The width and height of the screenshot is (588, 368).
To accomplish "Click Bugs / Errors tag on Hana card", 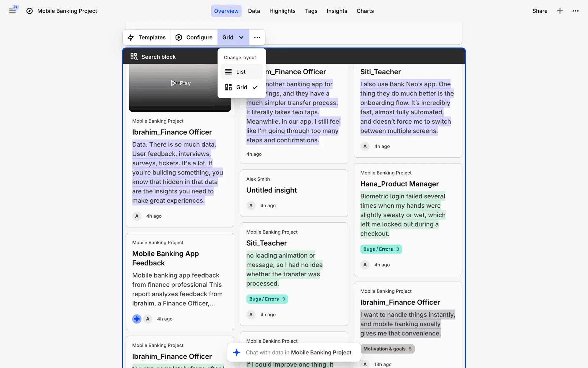I will point(381,249).
